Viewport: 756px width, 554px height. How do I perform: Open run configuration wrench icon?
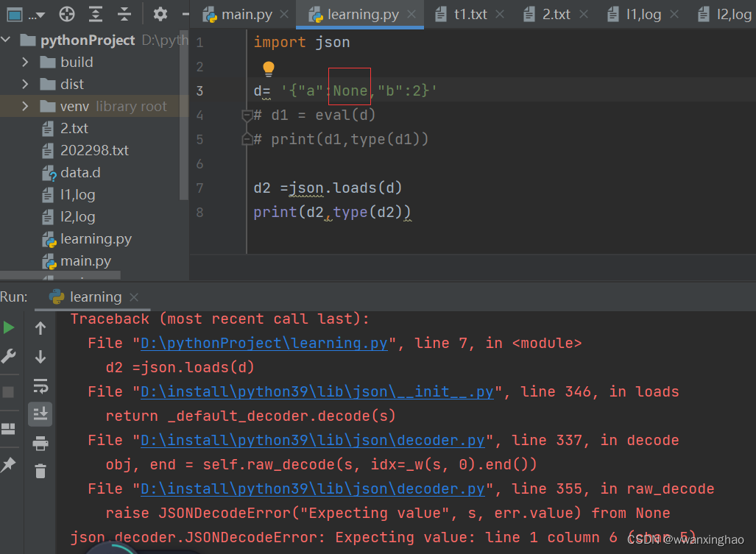point(8,357)
